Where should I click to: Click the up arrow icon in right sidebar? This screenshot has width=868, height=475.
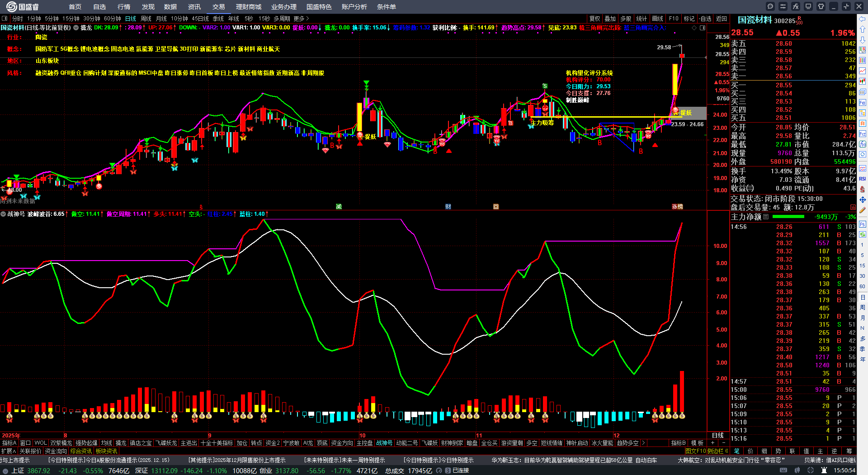[x=863, y=29]
